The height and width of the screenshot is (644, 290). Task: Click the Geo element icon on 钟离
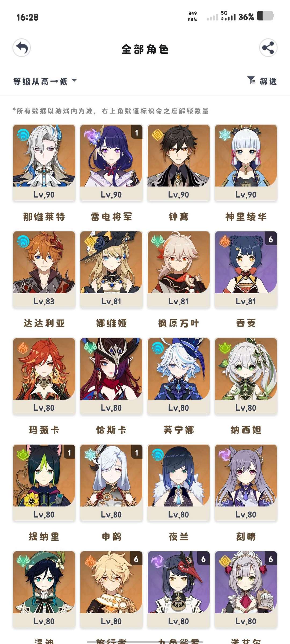[157, 134]
